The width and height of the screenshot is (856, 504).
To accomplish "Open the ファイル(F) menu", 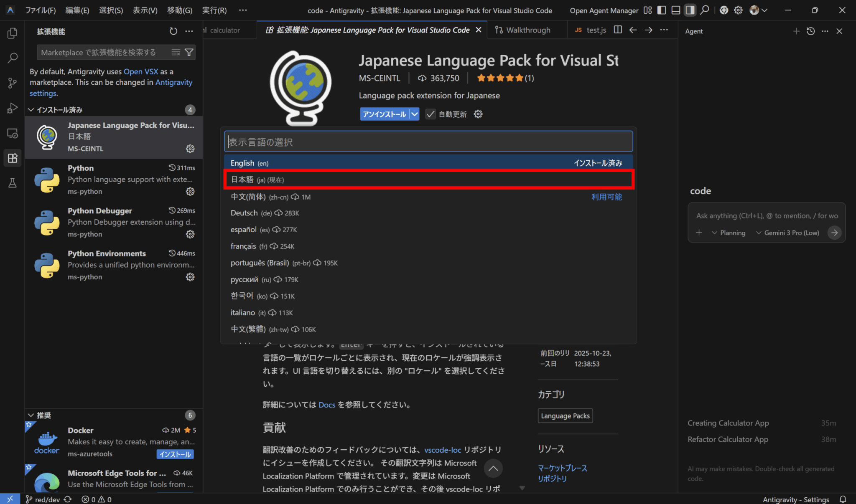I will tap(40, 10).
